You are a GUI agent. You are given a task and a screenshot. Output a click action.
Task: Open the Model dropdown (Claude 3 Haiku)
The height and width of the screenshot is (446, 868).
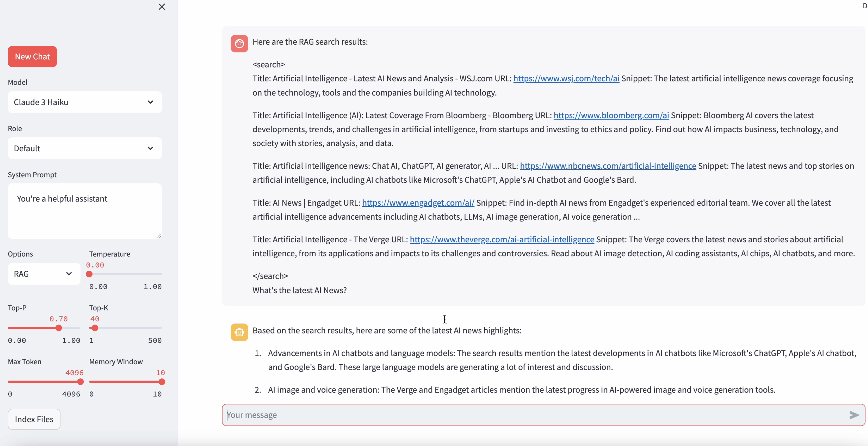point(84,102)
